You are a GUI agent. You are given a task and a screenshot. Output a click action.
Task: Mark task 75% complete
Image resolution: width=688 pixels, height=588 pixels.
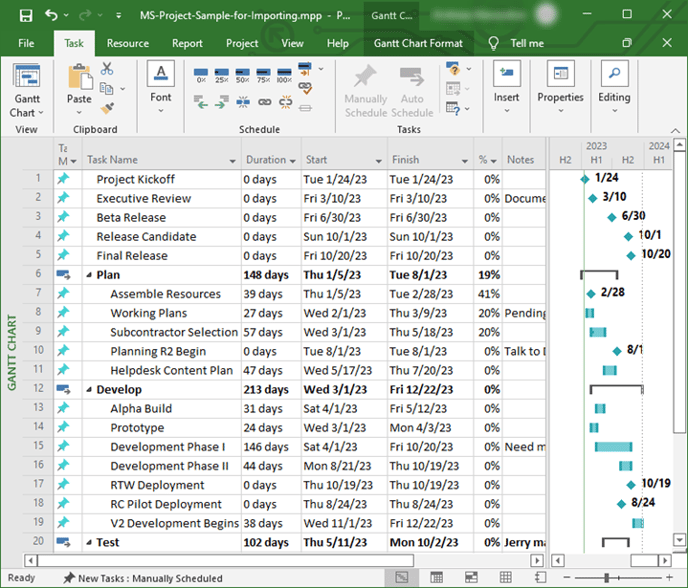pos(263,75)
